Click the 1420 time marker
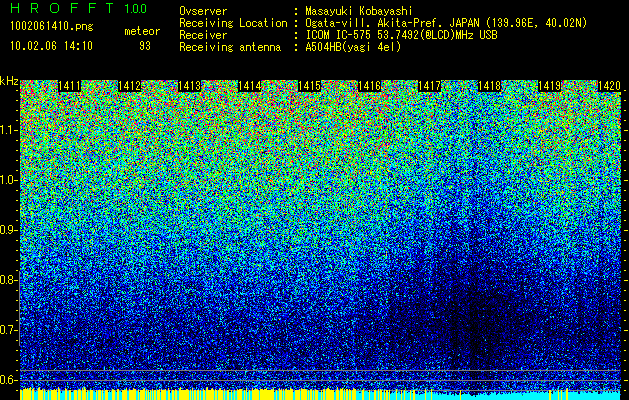The height and width of the screenshot is (400, 629). (609, 86)
